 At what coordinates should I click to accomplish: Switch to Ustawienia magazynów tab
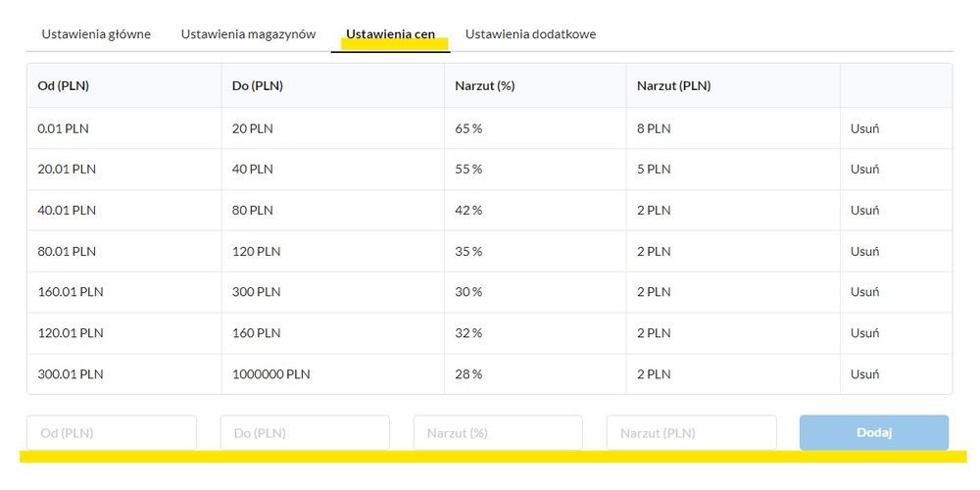(248, 34)
